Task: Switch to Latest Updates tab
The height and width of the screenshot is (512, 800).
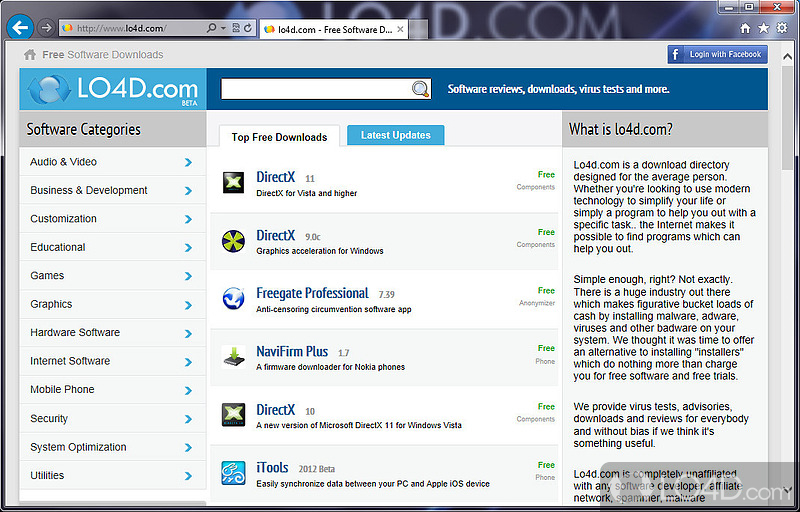Action: click(395, 135)
